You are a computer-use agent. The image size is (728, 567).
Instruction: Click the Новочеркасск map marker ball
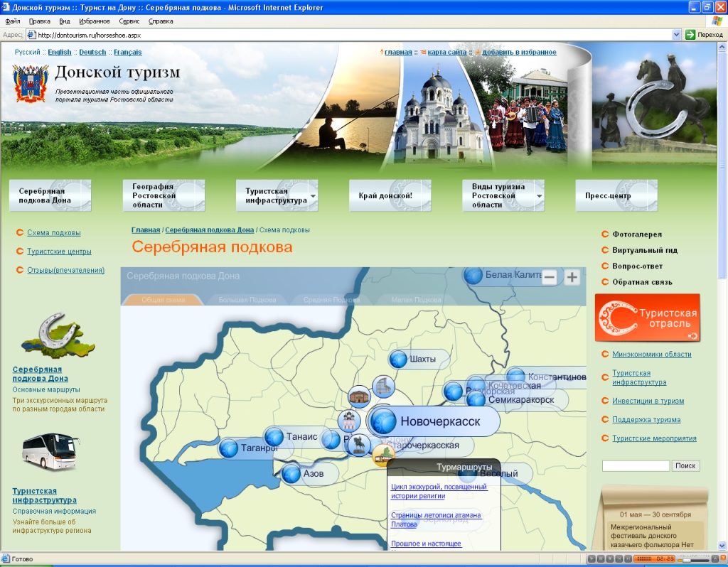coord(383,421)
